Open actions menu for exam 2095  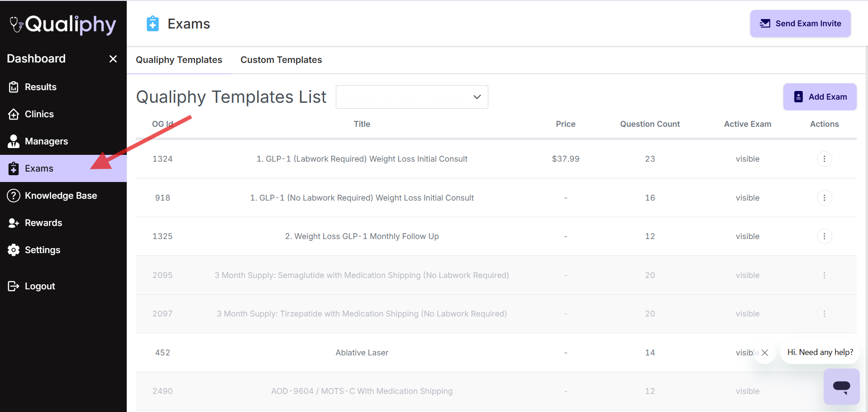point(824,275)
